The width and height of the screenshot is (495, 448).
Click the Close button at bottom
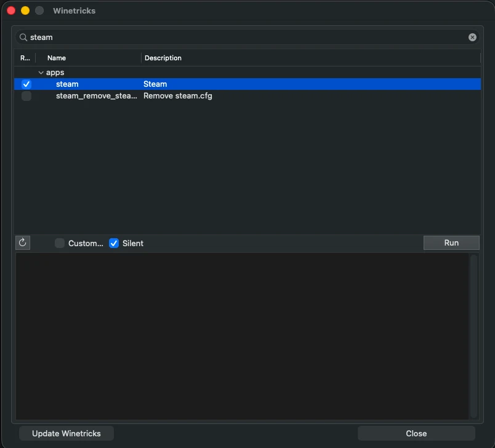click(416, 433)
